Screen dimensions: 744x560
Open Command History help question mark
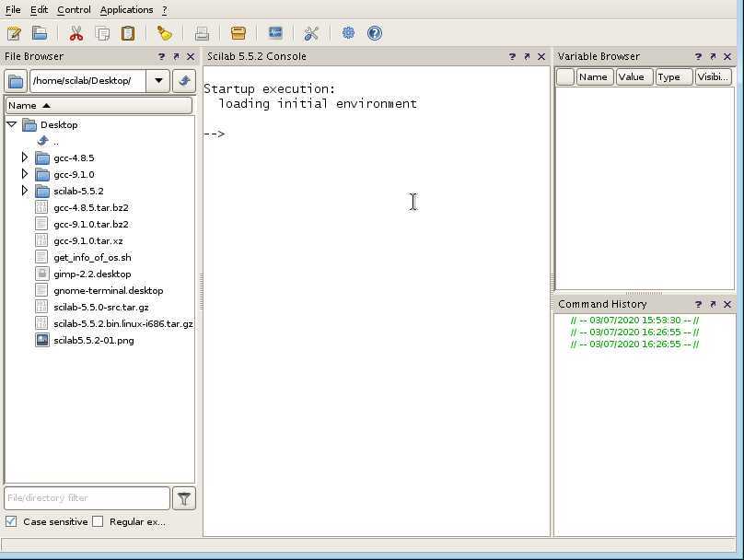point(698,304)
